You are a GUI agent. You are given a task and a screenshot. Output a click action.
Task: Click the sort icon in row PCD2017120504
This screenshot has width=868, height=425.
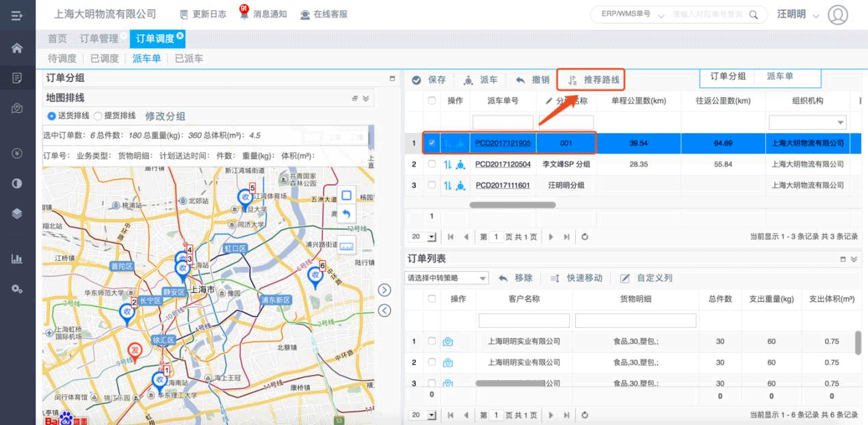pos(448,164)
